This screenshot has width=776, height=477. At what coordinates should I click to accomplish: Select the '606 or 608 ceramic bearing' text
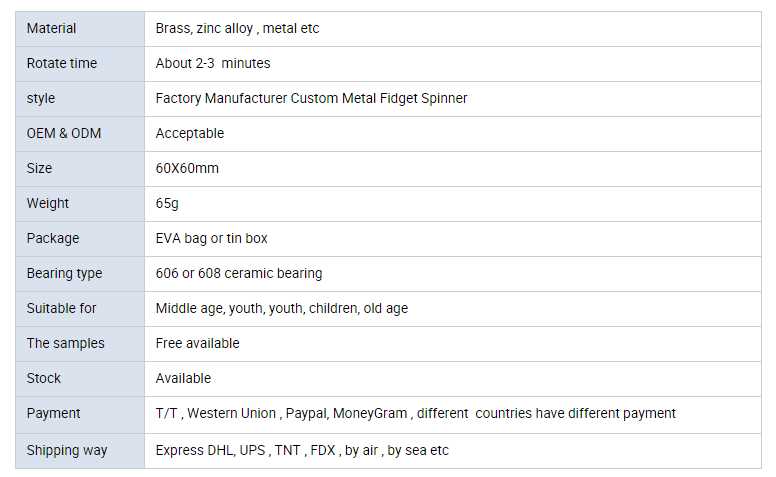[x=239, y=273]
